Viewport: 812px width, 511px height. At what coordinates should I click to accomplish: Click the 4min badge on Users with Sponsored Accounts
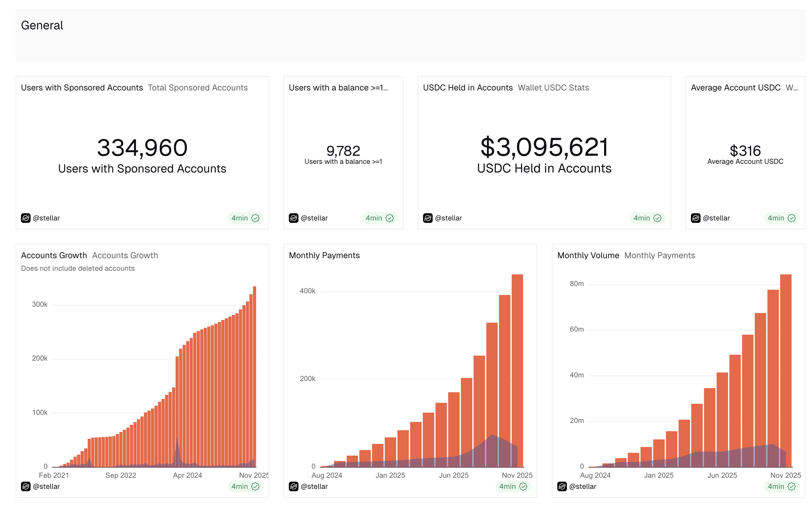click(246, 218)
